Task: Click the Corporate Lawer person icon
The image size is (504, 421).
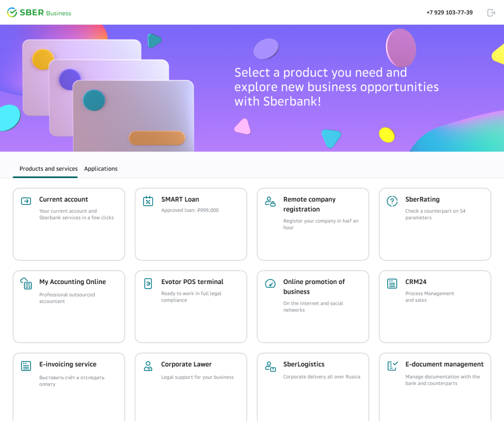Action: (148, 366)
